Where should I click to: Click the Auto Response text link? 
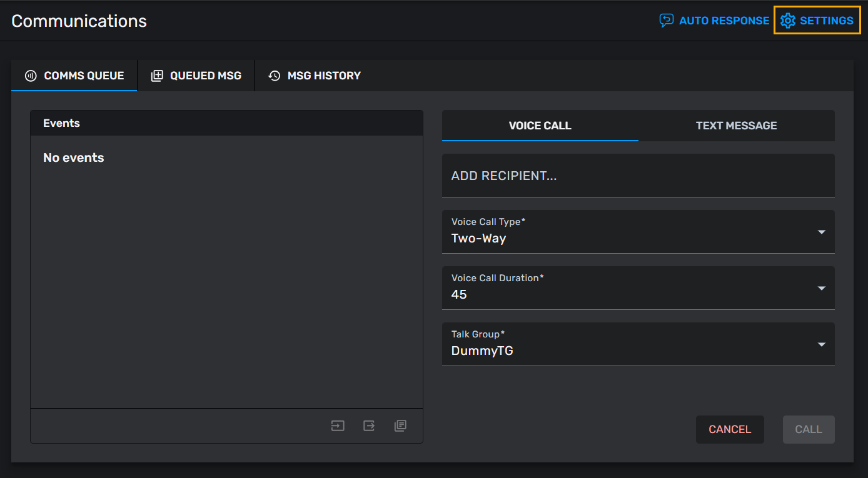pos(724,21)
